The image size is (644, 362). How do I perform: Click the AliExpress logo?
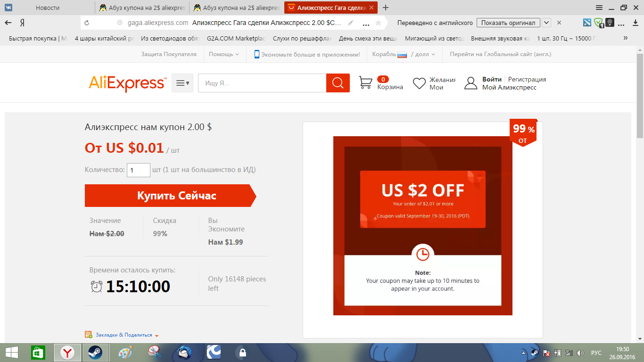[x=127, y=83]
